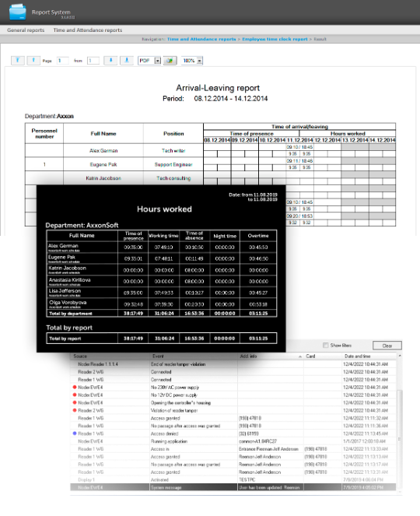Click 'Alex German' in the Arrival-Leaving report

tap(103, 150)
